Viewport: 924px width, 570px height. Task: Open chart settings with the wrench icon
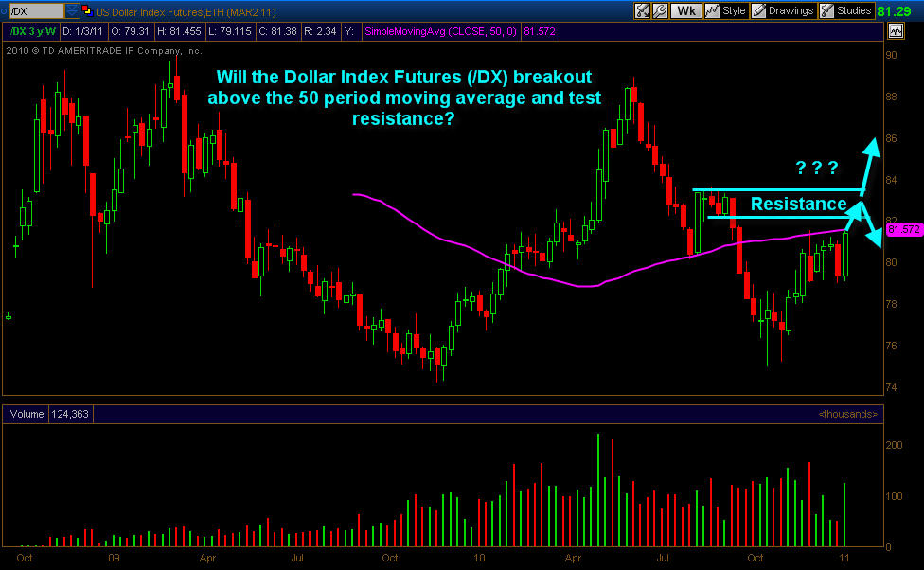click(660, 10)
